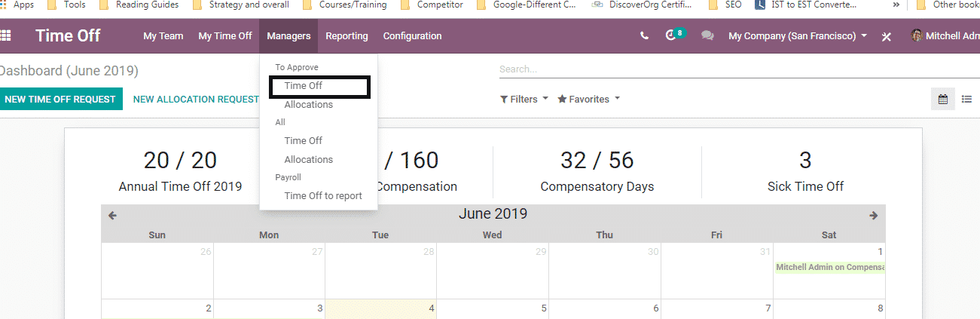
Task: Select Allocations under To Approve
Action: [x=308, y=105]
